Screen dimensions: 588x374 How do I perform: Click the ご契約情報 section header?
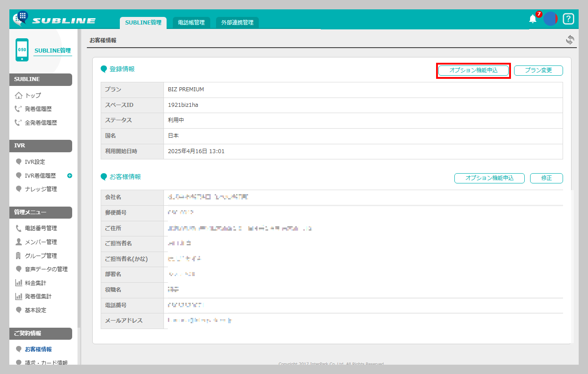[x=41, y=333]
